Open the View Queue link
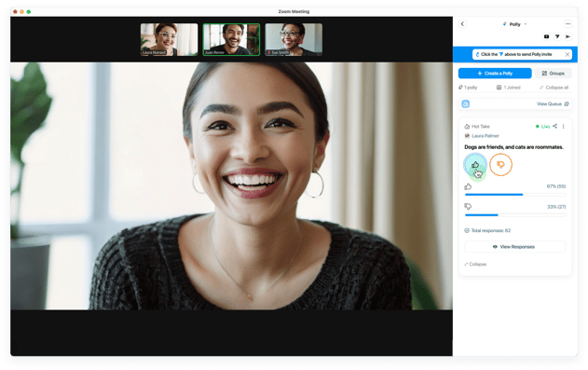 coord(553,103)
